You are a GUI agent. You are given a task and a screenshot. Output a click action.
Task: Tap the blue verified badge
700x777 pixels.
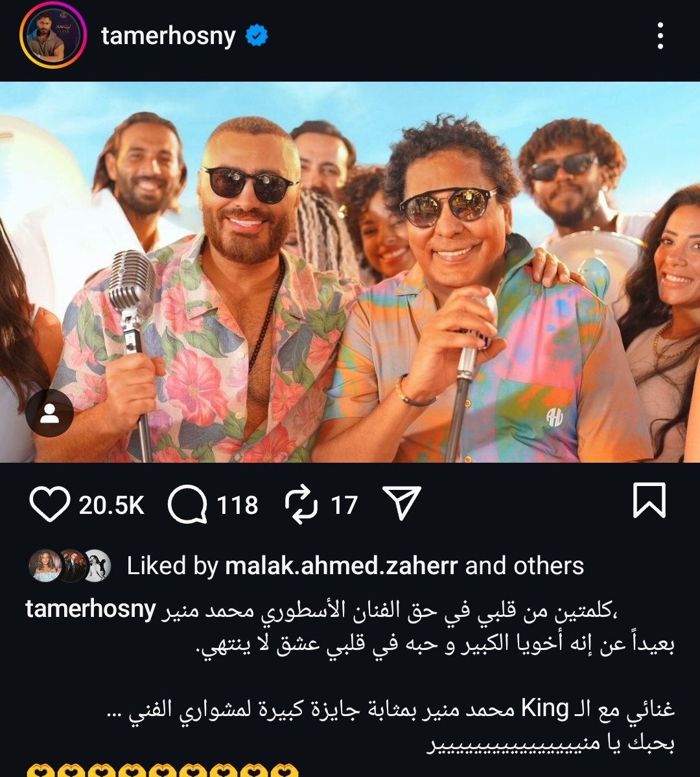coord(257,36)
